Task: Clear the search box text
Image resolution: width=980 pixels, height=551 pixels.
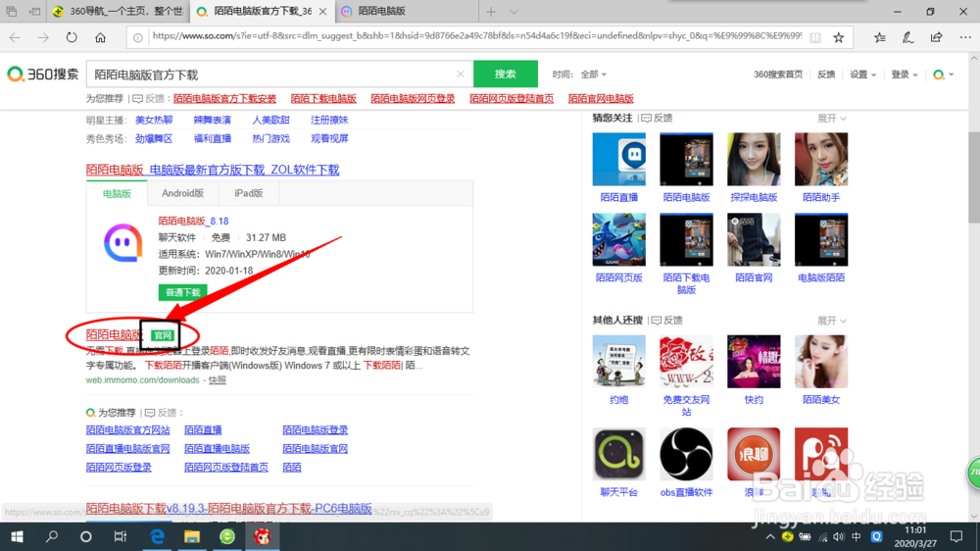Action: 461,74
